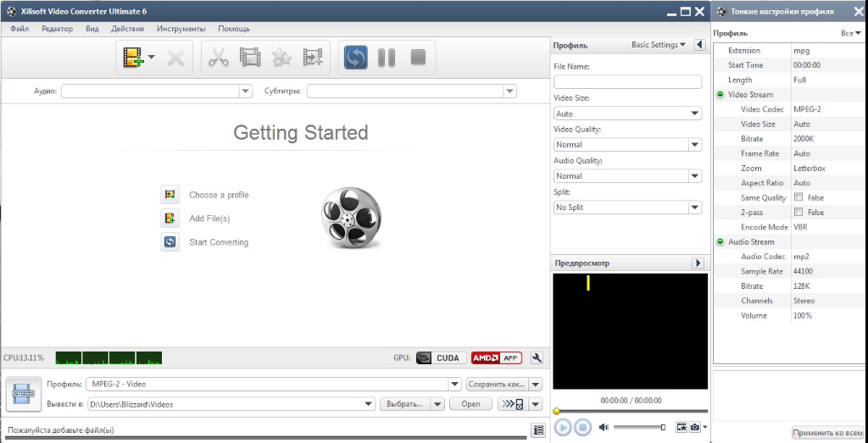Screen dimensions: 868x443
Task: Click the preview fullscreen star icon
Action: (681, 427)
